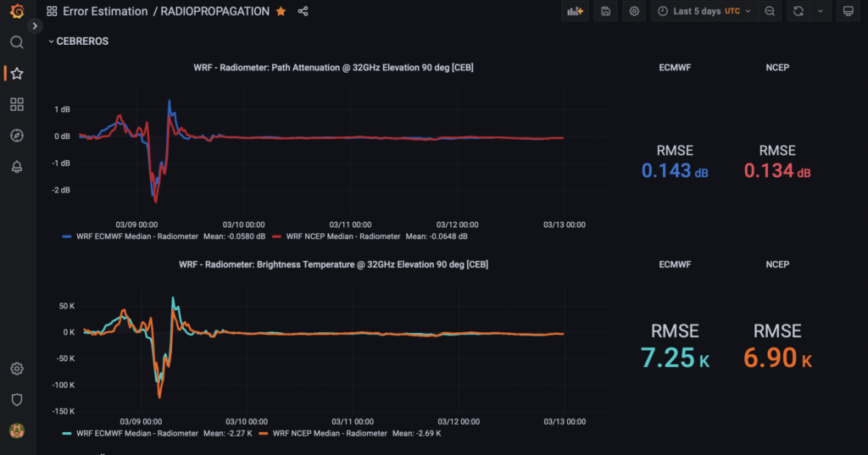The height and width of the screenshot is (455, 868).
Task: Open Server Admin shield icon
Action: click(x=17, y=400)
